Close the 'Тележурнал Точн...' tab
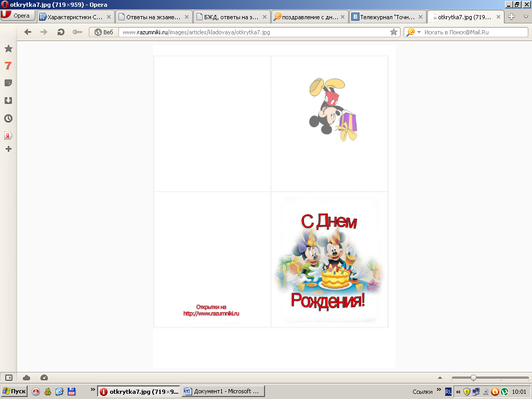Screen dimensions: 532x399 click(420, 17)
